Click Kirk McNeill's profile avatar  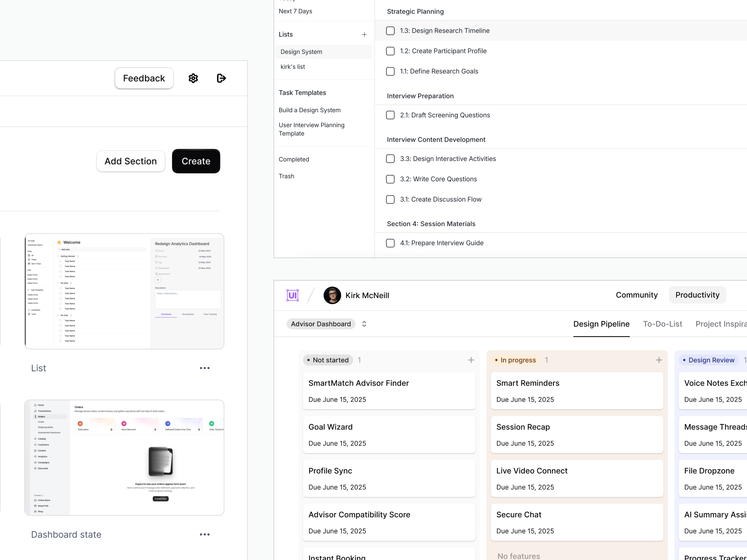click(332, 295)
